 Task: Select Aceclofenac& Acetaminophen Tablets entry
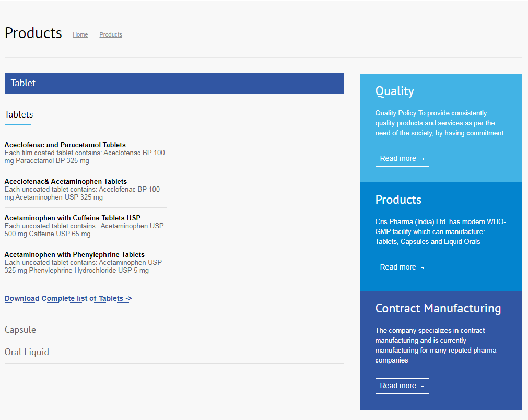(x=65, y=181)
